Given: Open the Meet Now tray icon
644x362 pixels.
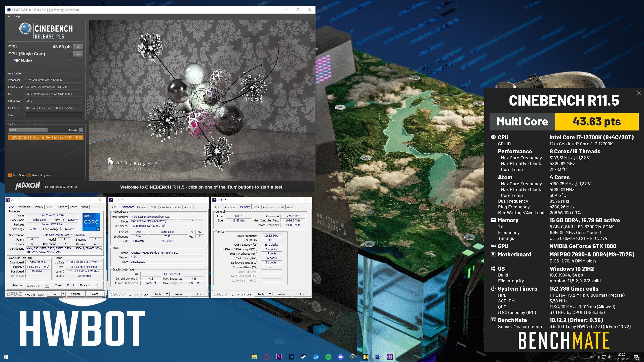Looking at the screenshot, I should 598,357.
